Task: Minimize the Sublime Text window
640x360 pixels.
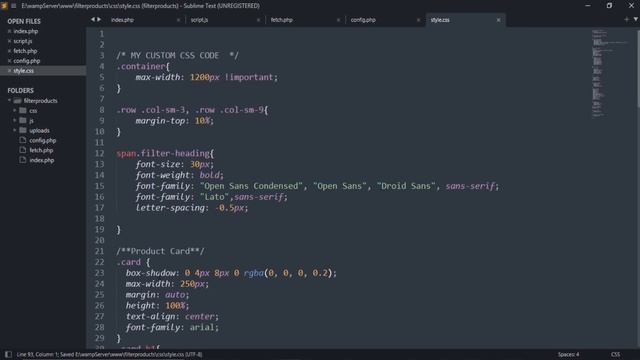Action: (588, 6)
